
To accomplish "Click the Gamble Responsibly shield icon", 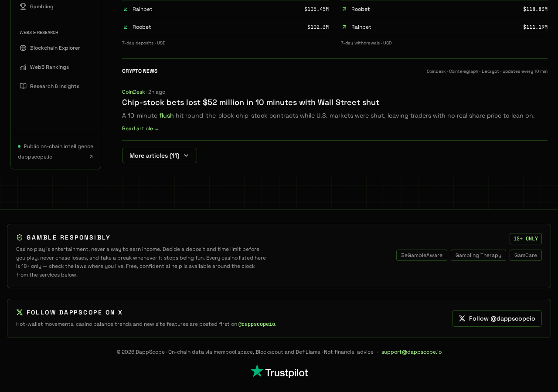I will [20, 237].
